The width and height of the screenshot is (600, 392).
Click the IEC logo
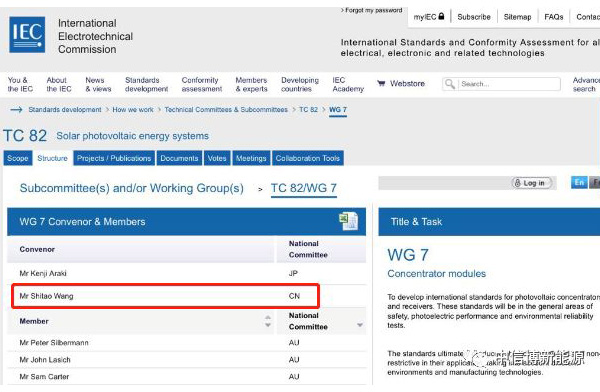27,35
